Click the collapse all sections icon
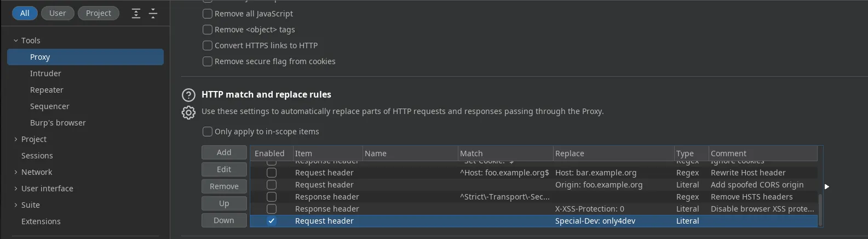Image resolution: width=868 pixels, height=239 pixels. [x=153, y=14]
